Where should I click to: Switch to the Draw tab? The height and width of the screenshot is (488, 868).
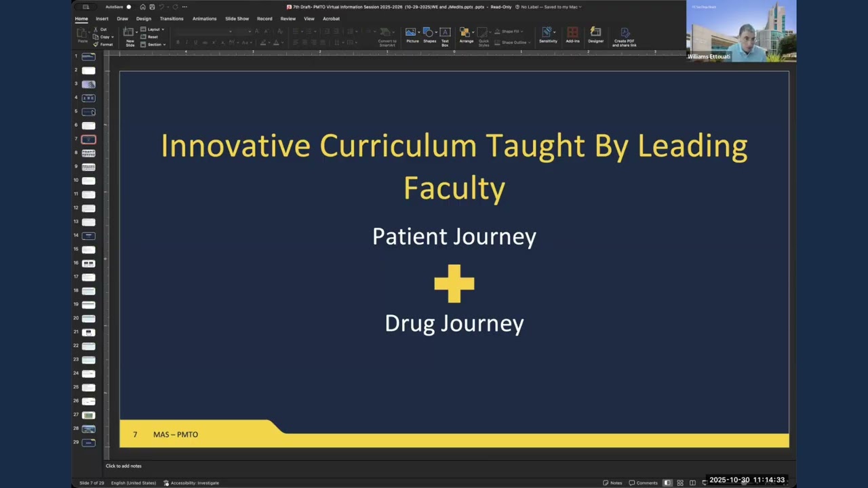[x=123, y=18]
